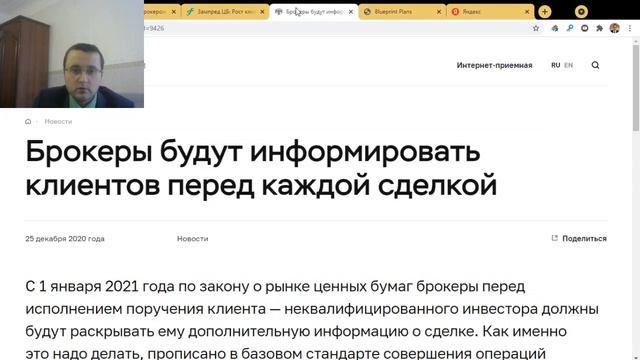Open the Chrome three-dot menu
Screen dimensions: 640x360
coord(630,28)
